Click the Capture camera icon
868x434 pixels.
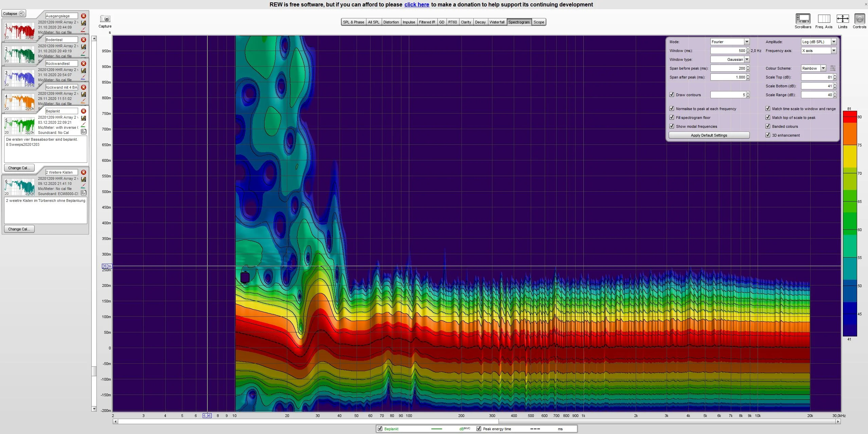pyautogui.click(x=105, y=19)
